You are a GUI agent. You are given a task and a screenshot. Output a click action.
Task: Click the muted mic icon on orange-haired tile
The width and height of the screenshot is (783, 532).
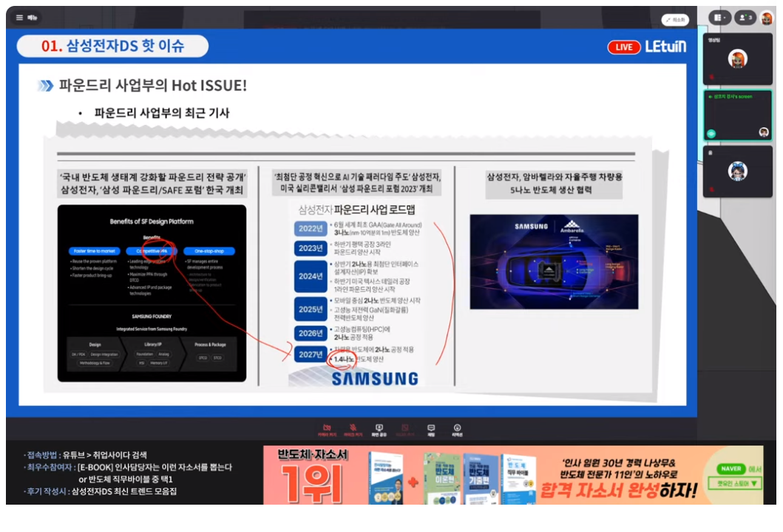click(x=711, y=77)
